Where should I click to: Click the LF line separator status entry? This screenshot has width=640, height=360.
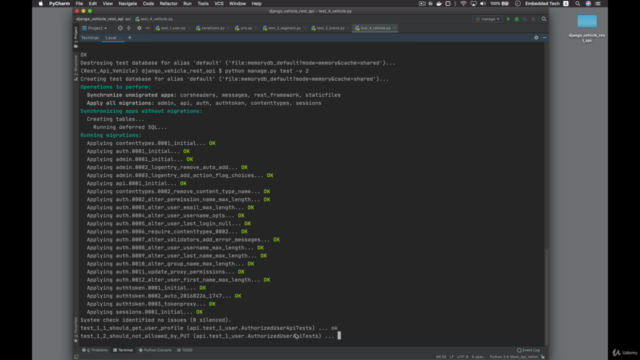452,357
